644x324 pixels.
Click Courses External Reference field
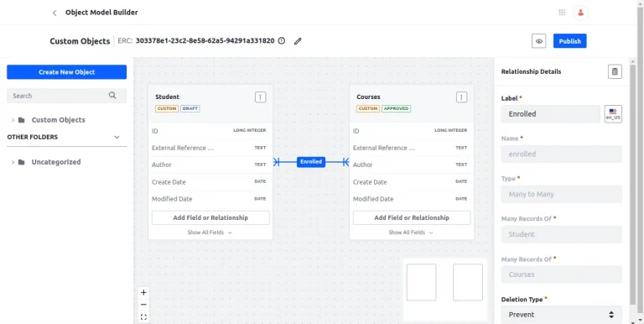(412, 148)
